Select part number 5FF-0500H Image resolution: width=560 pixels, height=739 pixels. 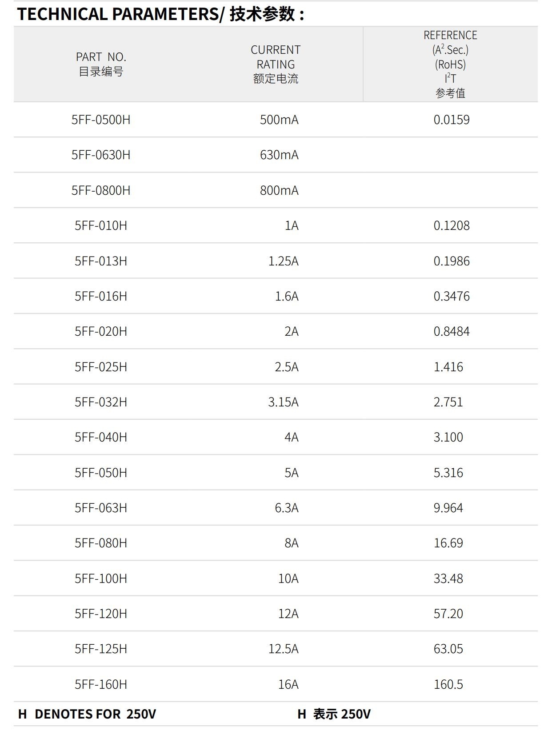click(x=101, y=120)
